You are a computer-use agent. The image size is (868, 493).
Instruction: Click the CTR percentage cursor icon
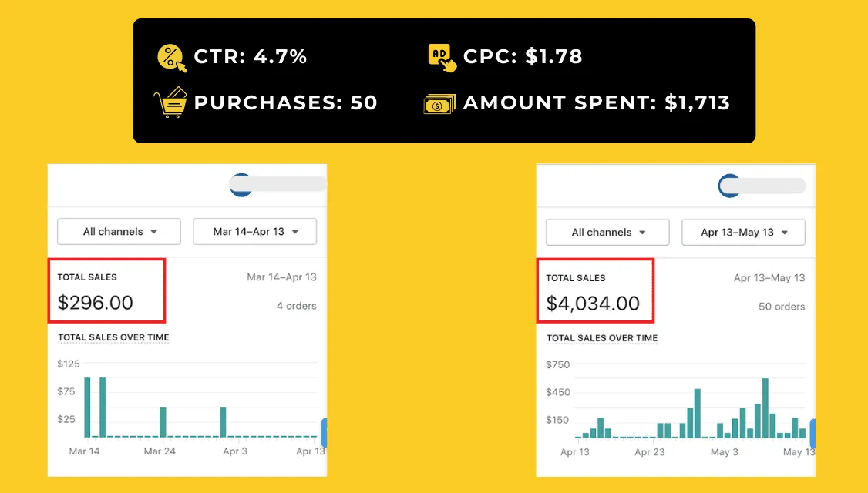(172, 58)
